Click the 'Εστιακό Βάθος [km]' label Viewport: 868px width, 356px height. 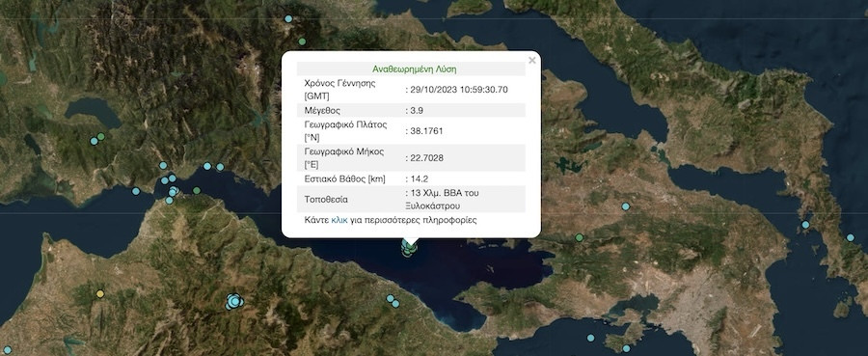pos(345,178)
